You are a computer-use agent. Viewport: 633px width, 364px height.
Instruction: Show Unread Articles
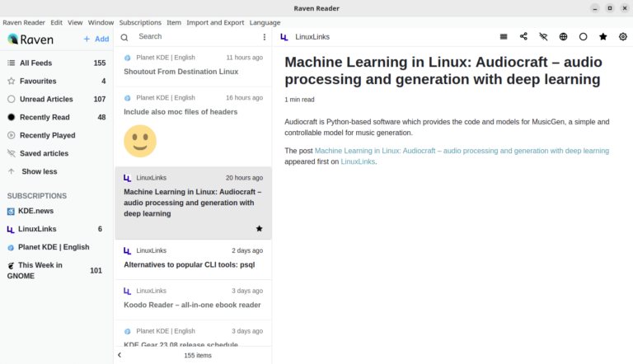[57, 100]
